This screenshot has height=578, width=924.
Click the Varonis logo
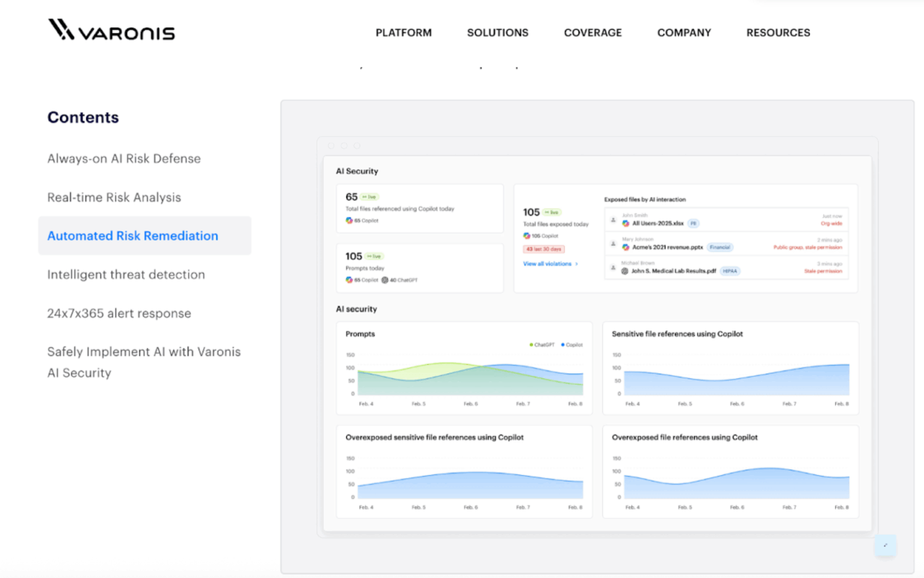pyautogui.click(x=111, y=30)
